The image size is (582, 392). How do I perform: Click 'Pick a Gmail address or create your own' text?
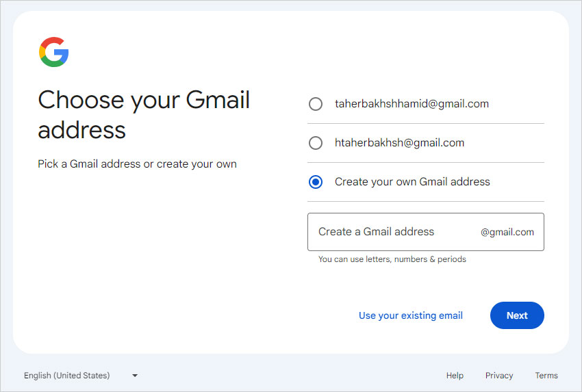point(138,164)
